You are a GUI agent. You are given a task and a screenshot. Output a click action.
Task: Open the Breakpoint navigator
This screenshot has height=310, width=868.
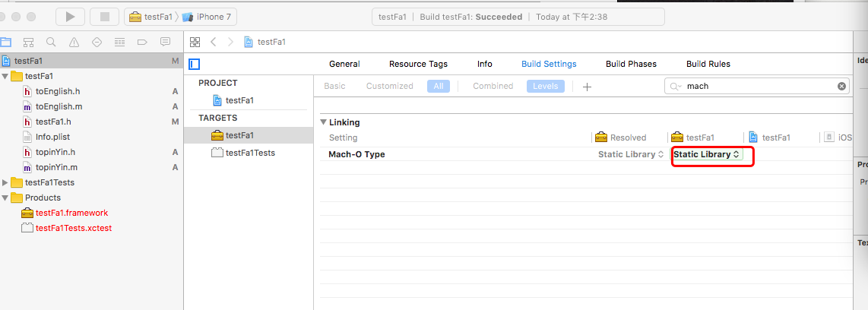(141, 42)
